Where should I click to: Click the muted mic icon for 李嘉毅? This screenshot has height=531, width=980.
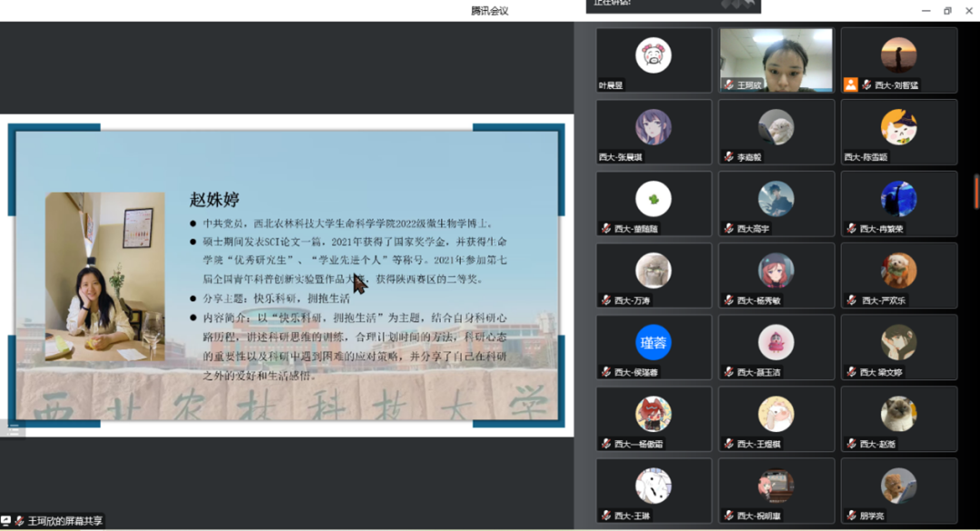pos(729,157)
